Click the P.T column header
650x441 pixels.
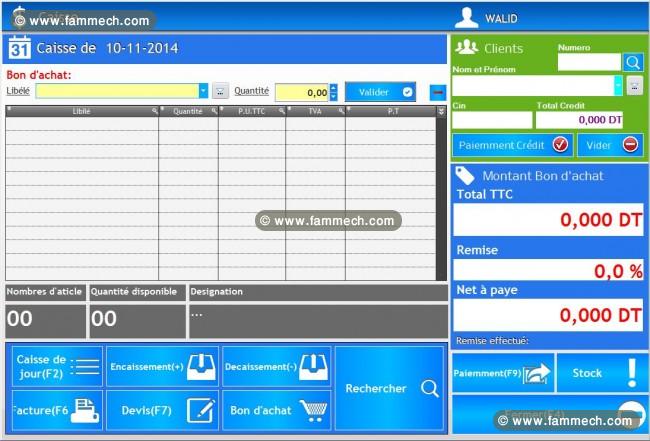(x=390, y=111)
